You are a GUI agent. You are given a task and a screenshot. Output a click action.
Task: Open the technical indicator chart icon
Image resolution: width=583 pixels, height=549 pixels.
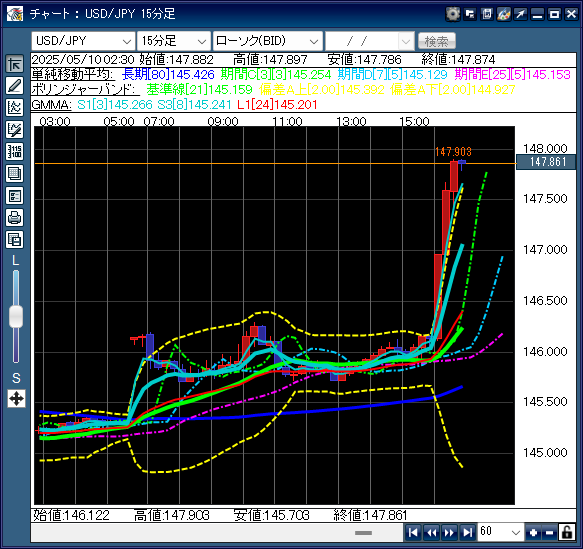point(15,107)
